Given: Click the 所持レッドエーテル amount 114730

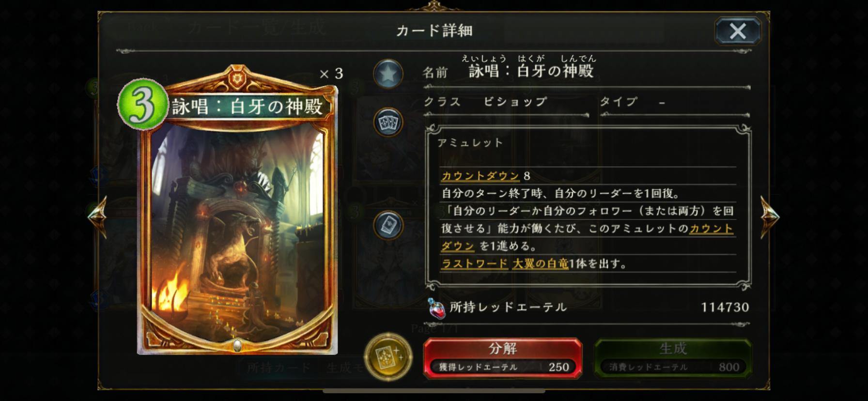Looking at the screenshot, I should click(725, 308).
